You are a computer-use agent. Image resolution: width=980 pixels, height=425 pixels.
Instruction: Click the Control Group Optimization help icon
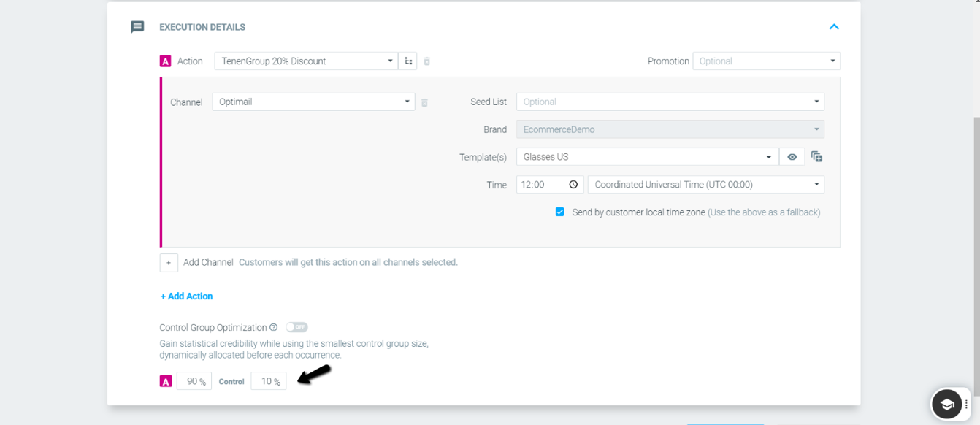click(x=274, y=327)
